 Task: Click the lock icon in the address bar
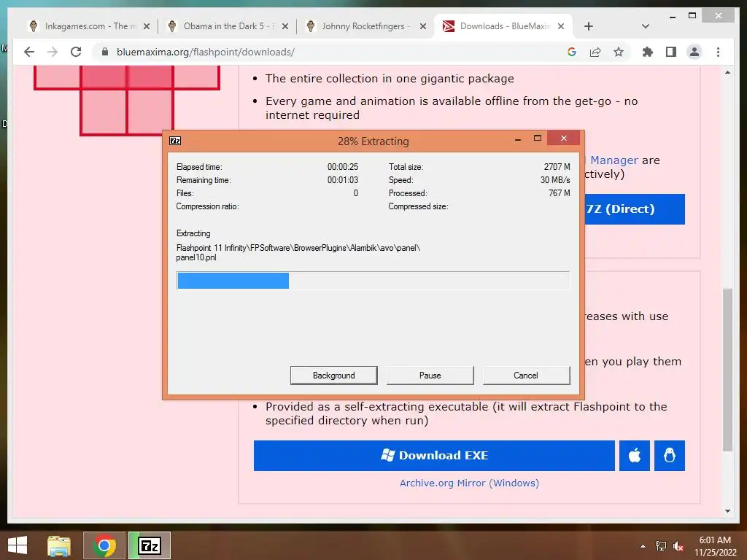[x=105, y=52]
